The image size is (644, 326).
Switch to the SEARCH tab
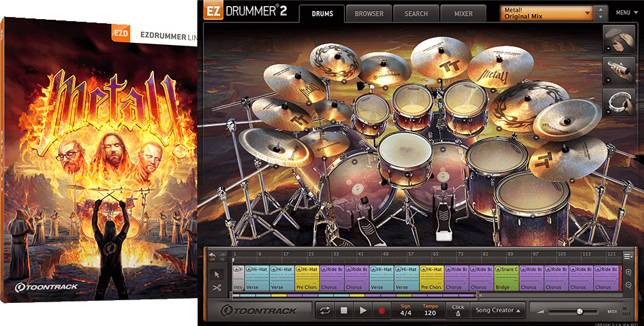(416, 14)
